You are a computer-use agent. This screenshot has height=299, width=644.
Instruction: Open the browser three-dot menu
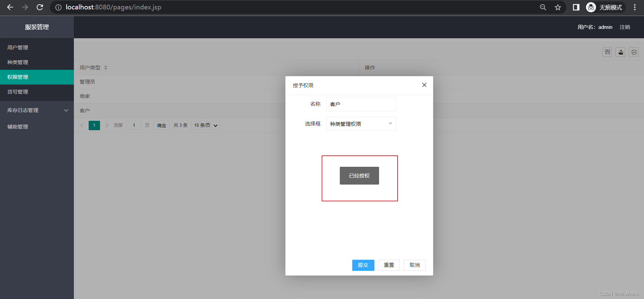click(635, 7)
